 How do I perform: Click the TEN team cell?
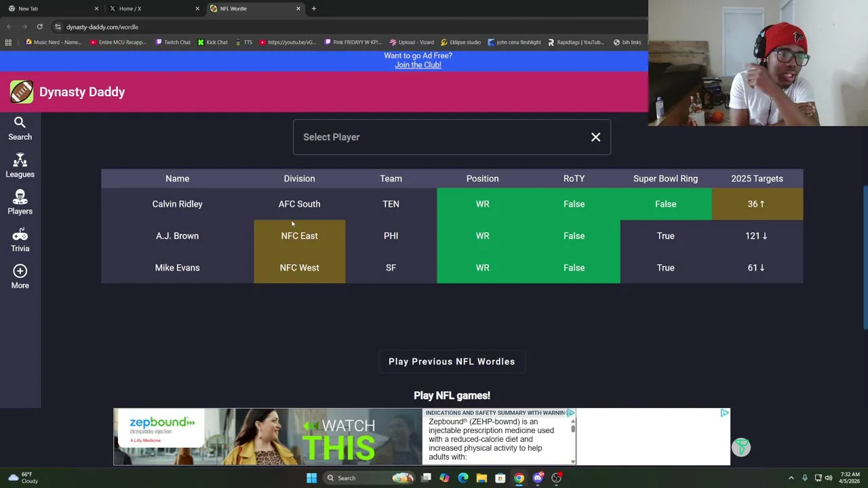pos(391,204)
